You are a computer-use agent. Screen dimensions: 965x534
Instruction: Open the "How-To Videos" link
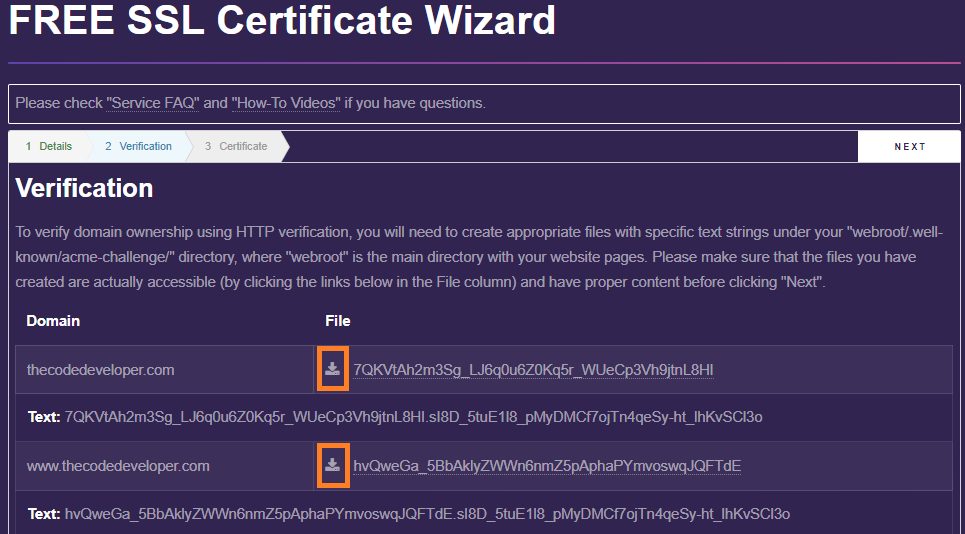[285, 103]
